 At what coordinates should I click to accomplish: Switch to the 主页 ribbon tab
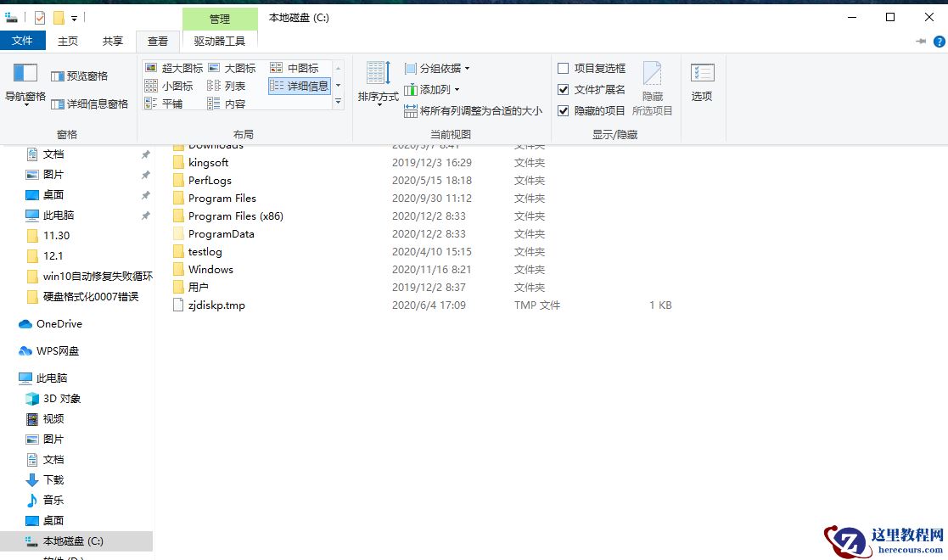(67, 40)
